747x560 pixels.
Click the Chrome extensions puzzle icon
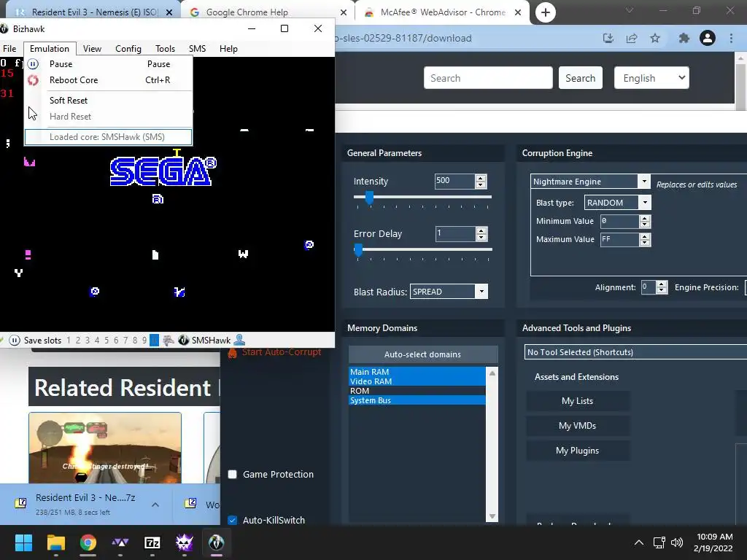pyautogui.click(x=684, y=38)
